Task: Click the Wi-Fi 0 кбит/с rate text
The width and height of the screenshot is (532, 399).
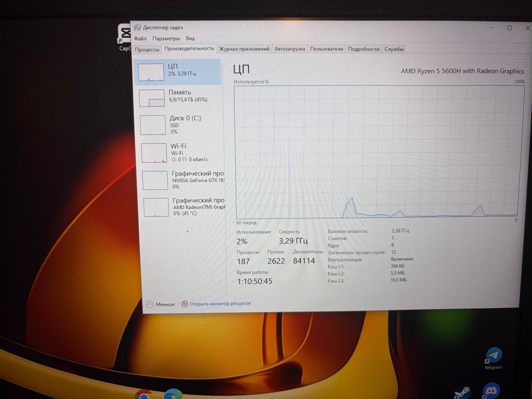Action: pos(190,159)
